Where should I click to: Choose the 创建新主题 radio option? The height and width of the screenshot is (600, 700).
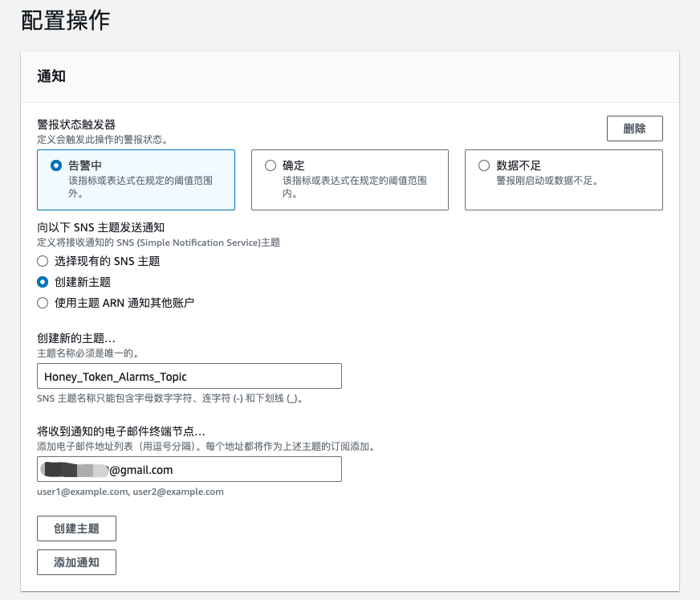coord(43,282)
